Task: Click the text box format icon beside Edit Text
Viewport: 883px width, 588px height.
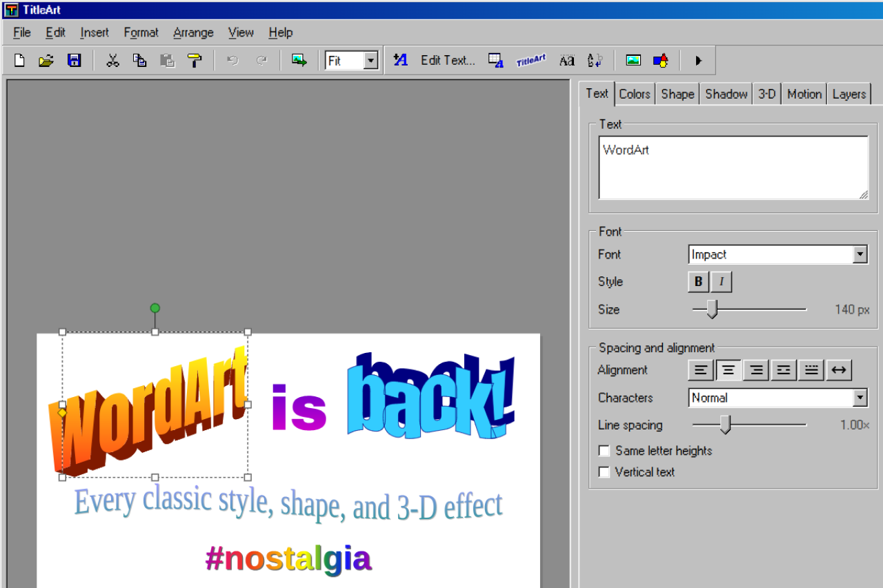Action: click(x=495, y=61)
